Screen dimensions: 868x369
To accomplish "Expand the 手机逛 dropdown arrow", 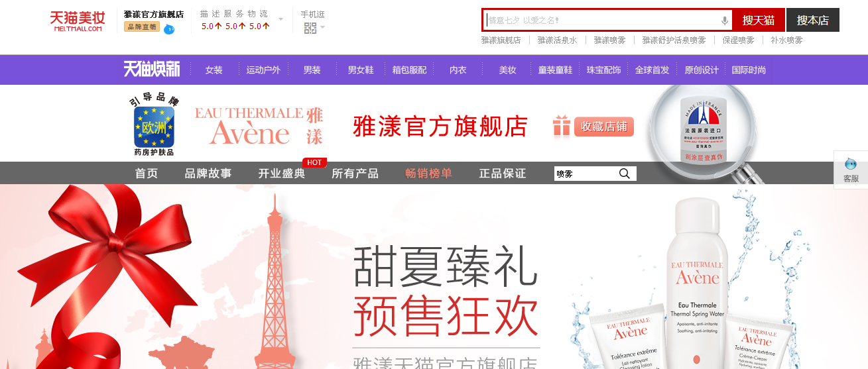I will (x=323, y=28).
